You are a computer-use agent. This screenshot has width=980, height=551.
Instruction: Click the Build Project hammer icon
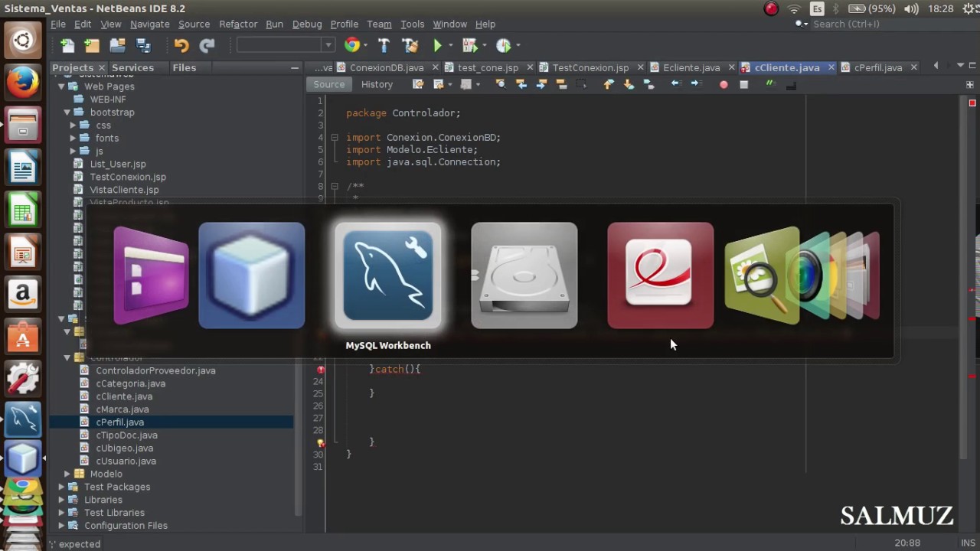(x=384, y=45)
